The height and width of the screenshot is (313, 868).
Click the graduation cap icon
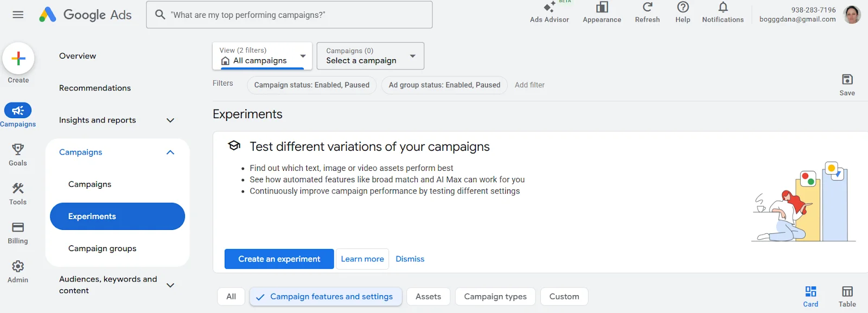point(234,145)
